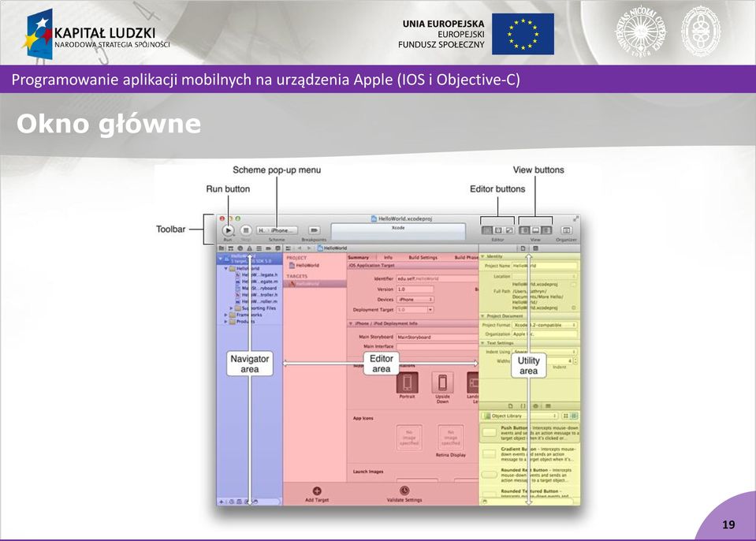Switch library to list view
Image resolution: width=756 pixels, height=541 pixels.
(574, 416)
